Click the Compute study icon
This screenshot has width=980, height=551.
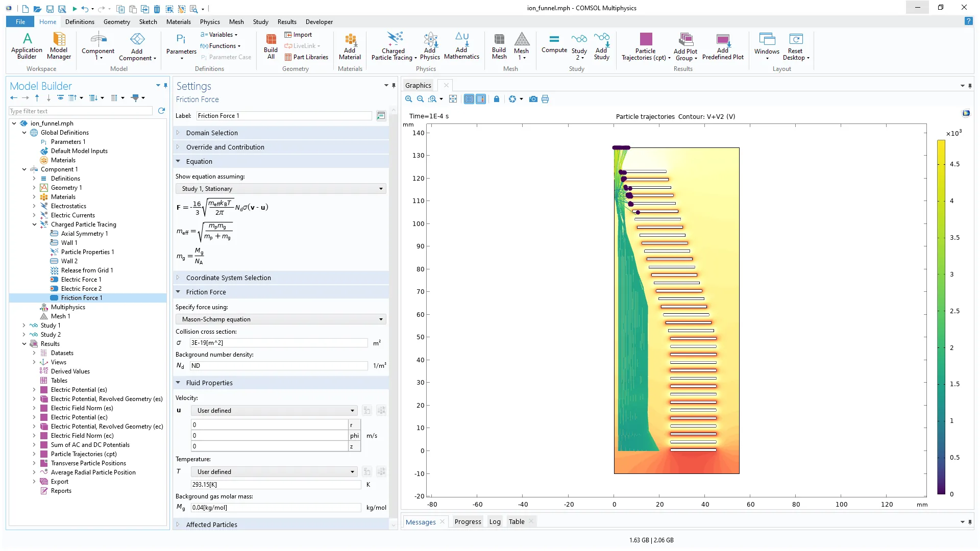pyautogui.click(x=554, y=44)
